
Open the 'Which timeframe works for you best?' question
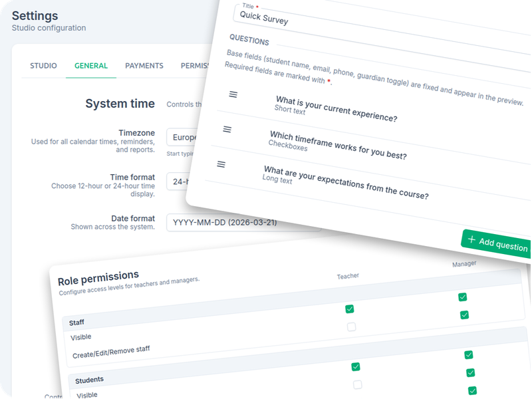[x=338, y=146]
